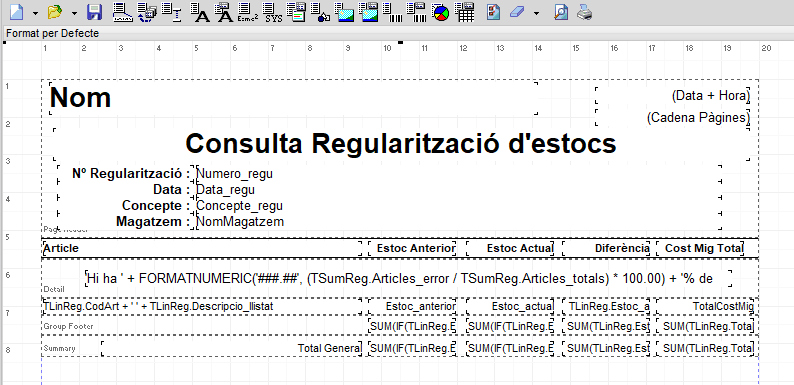This screenshot has width=794, height=385.
Task: Select Summary row 'SUM(TLinReg.Tota' field
Action: coord(705,349)
